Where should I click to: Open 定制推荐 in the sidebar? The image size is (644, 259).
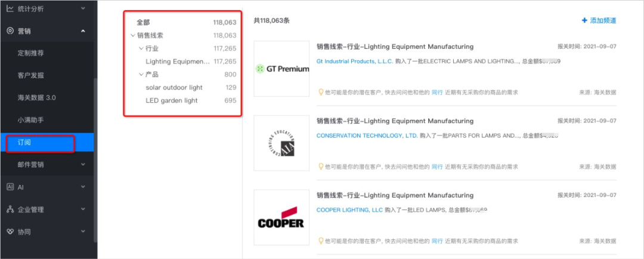click(31, 53)
